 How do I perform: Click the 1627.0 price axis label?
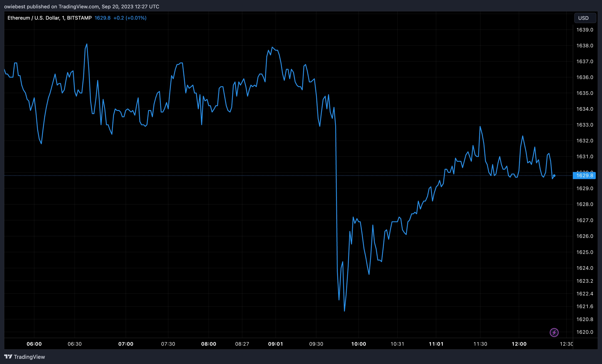click(x=585, y=220)
